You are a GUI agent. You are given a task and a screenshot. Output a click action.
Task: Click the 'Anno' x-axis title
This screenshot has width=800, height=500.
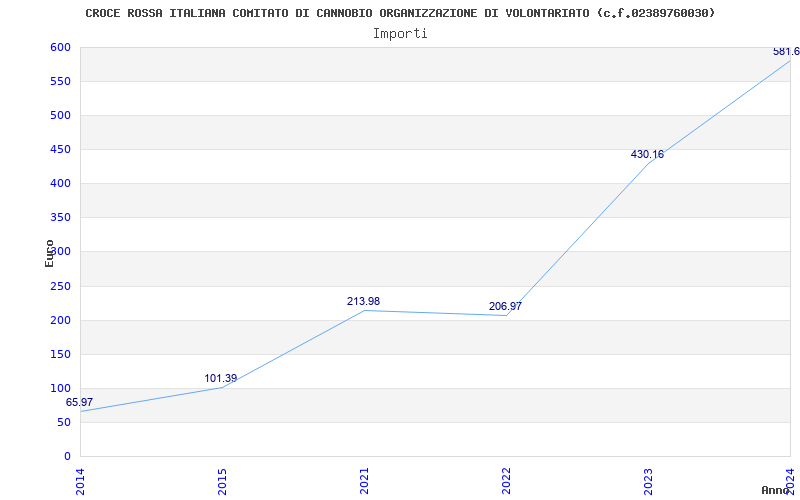[x=775, y=490]
